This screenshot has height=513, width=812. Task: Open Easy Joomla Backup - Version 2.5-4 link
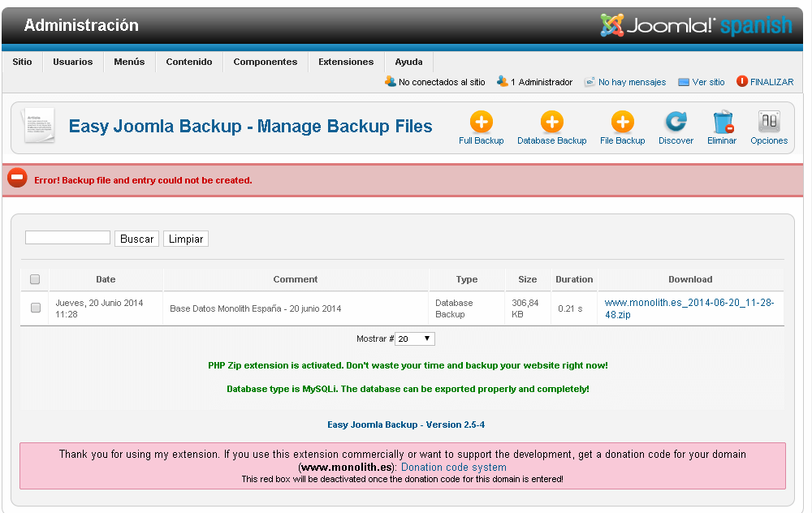[406, 425]
